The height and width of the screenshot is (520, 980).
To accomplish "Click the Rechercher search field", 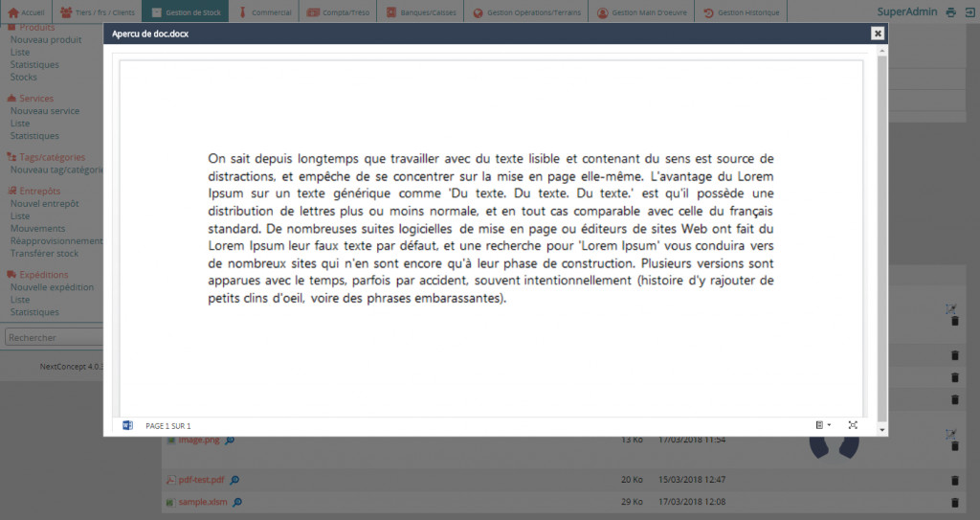I will point(54,337).
